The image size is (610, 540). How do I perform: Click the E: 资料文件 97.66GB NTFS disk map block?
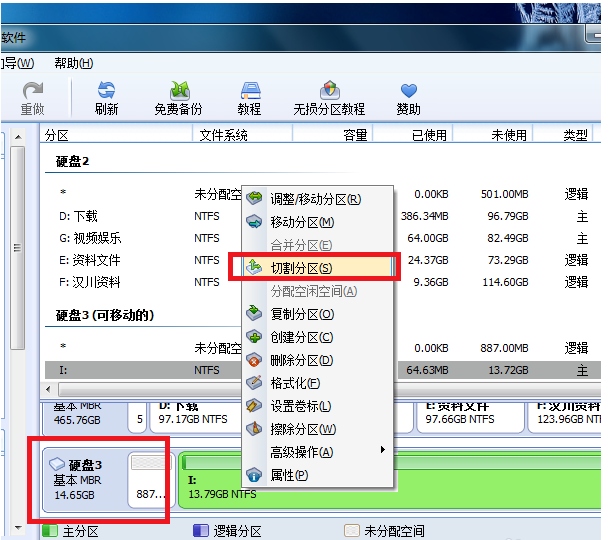[470, 418]
